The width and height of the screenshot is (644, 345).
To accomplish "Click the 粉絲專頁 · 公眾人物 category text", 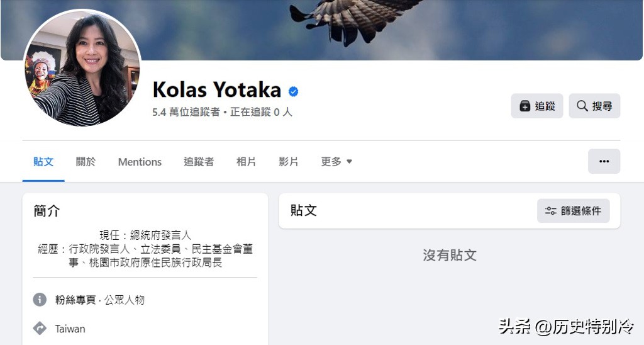I will click(99, 300).
